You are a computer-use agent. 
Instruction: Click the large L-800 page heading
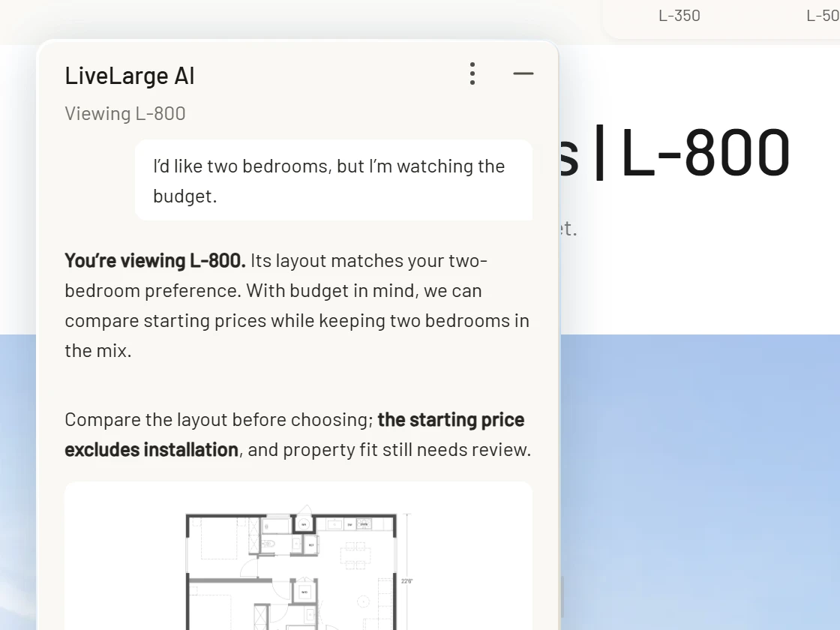(x=674, y=152)
